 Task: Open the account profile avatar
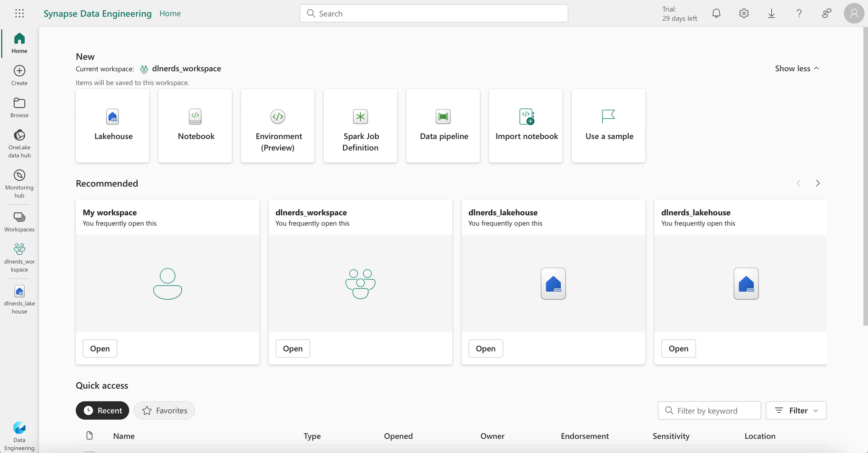coord(854,13)
